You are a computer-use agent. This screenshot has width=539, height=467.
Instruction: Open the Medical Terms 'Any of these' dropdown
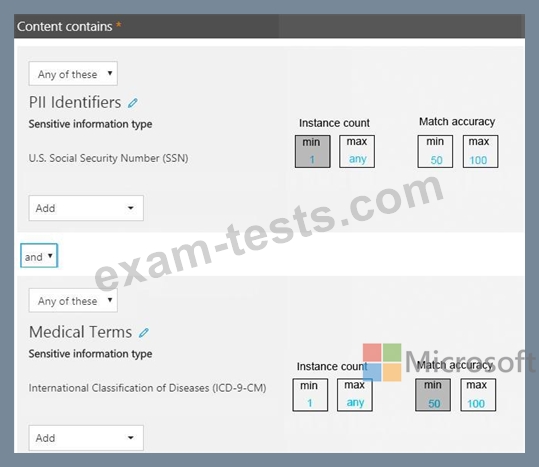73,300
